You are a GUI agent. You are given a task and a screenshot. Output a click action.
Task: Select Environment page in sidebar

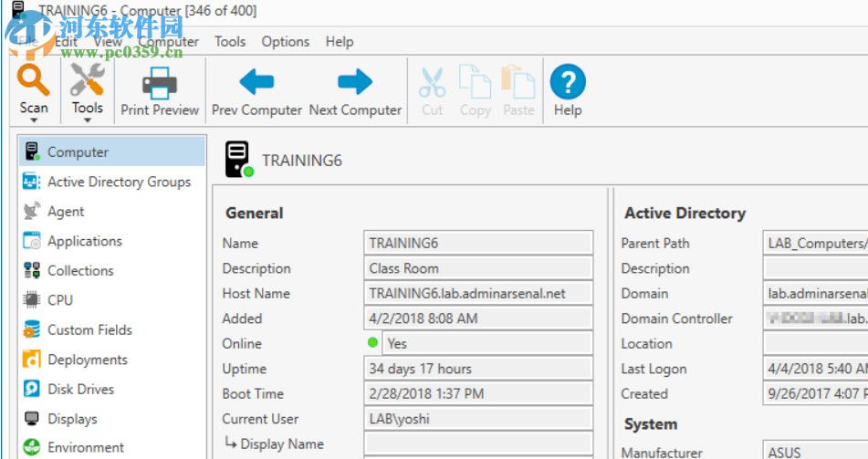point(112,447)
